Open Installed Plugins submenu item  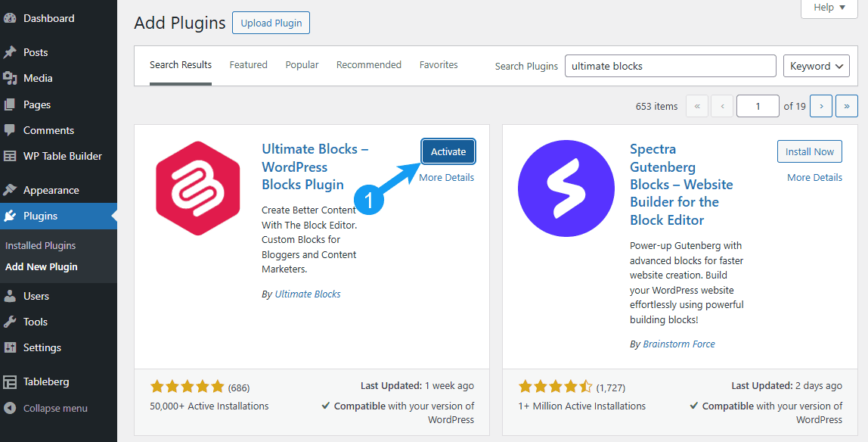tap(40, 245)
